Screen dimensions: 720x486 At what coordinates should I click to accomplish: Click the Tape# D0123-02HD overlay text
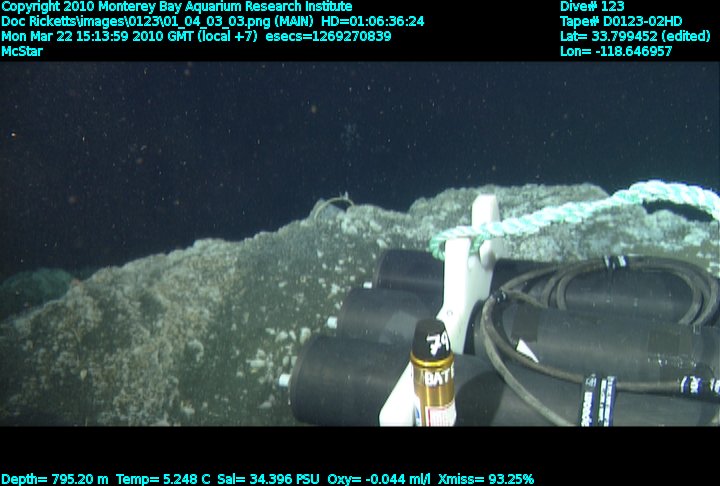(621, 21)
